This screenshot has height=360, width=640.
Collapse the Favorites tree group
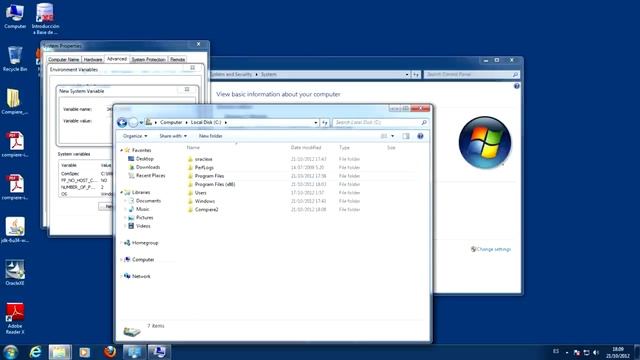[122, 150]
